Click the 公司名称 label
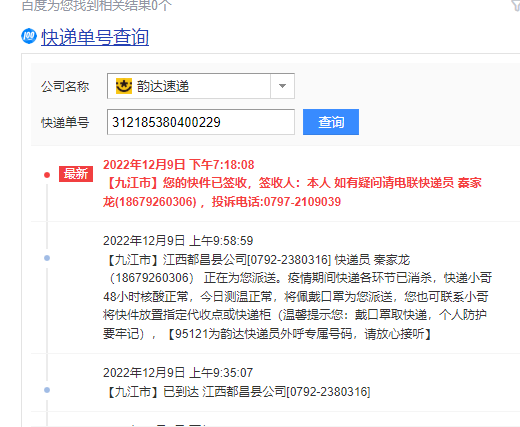The image size is (520, 427). [x=65, y=87]
